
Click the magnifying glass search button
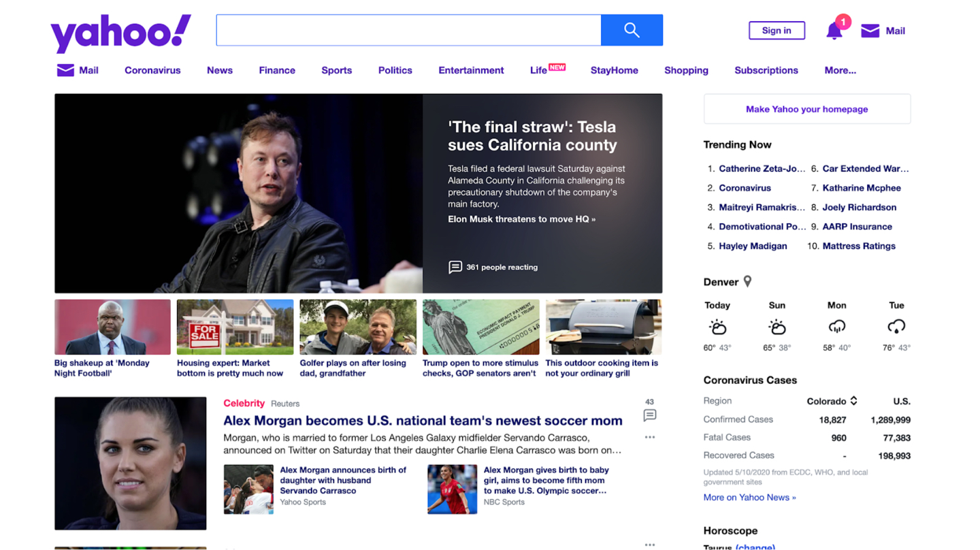(632, 30)
